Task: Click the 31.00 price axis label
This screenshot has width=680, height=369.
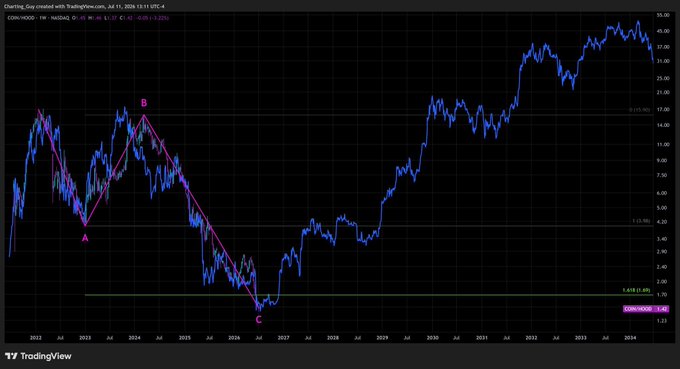Action: (663, 61)
